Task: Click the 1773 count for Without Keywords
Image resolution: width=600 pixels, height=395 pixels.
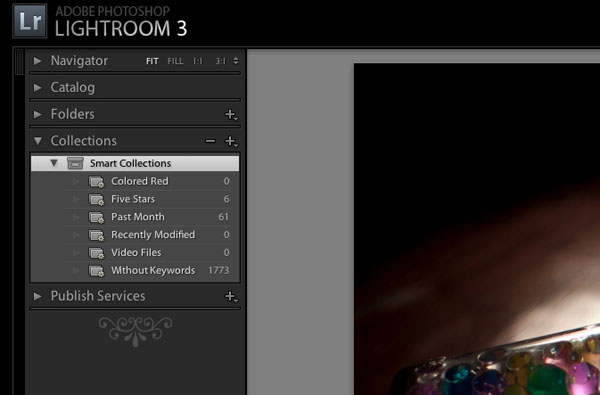Action: [x=218, y=270]
